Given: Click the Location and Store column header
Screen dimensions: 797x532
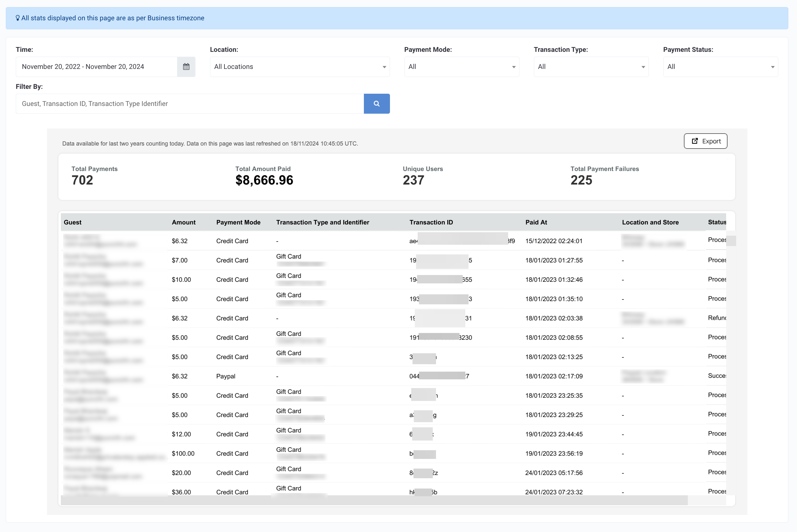Looking at the screenshot, I should coord(650,222).
